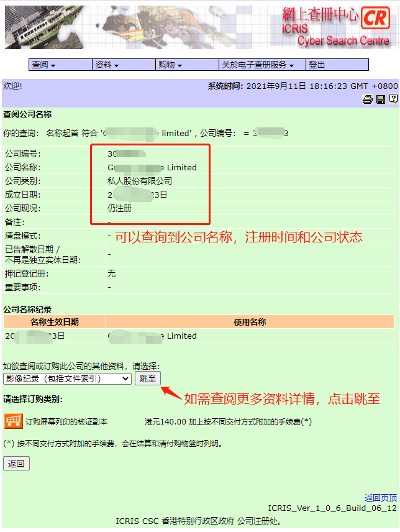
Task: Click the 押记登记册: label
Action: (27, 273)
